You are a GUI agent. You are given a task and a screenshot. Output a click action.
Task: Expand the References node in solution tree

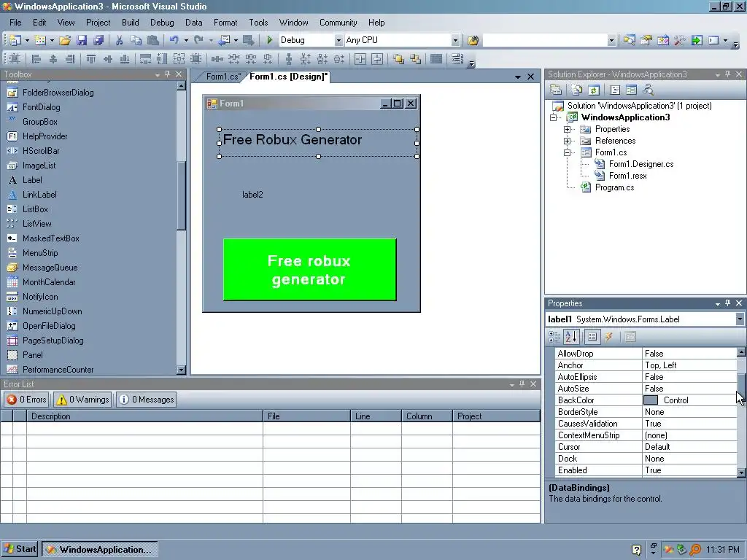567,141
